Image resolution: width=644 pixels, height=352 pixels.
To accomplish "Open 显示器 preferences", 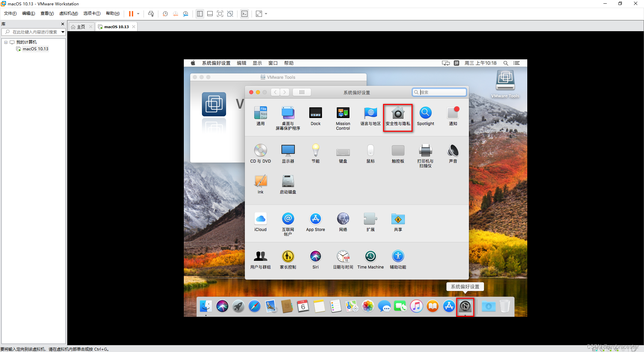I will pos(288,154).
